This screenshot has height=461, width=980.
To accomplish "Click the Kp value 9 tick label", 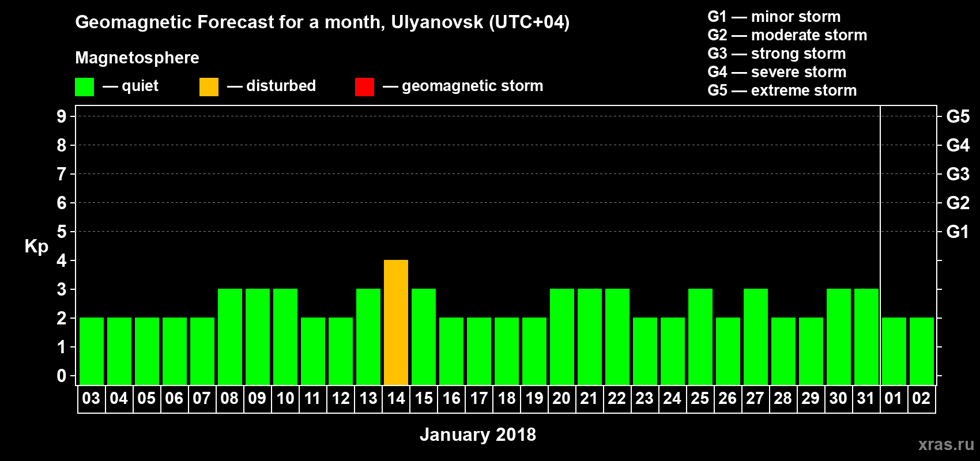I will pyautogui.click(x=62, y=116).
